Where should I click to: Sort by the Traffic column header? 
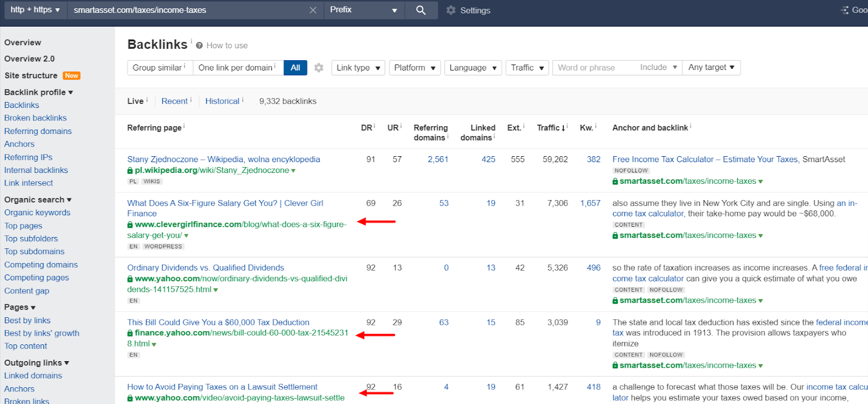coord(551,128)
